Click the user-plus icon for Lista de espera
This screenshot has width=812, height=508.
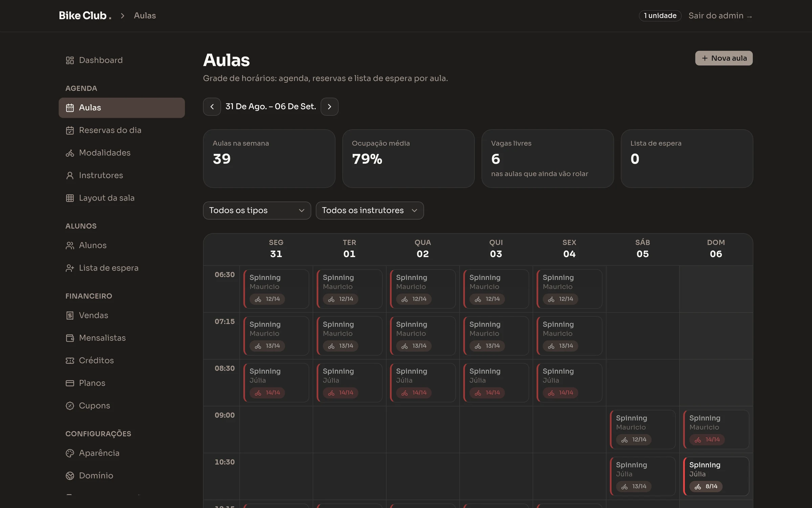[x=70, y=268]
